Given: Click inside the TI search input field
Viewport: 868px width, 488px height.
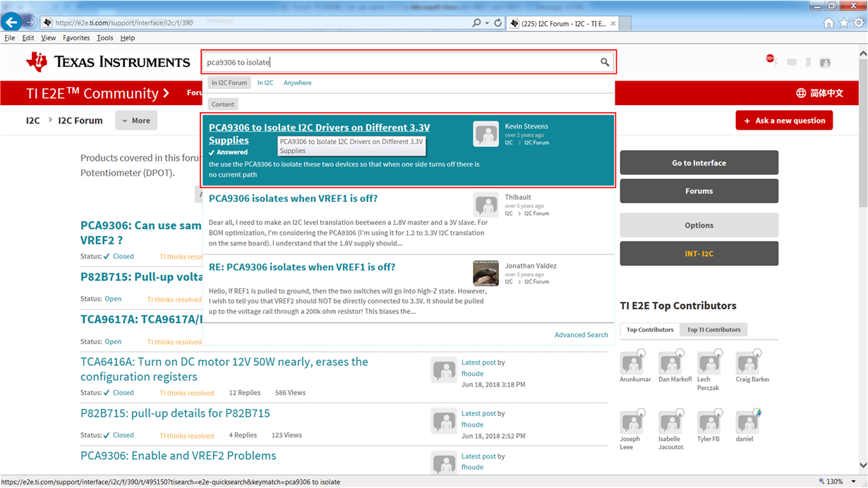Looking at the screenshot, I should point(399,62).
